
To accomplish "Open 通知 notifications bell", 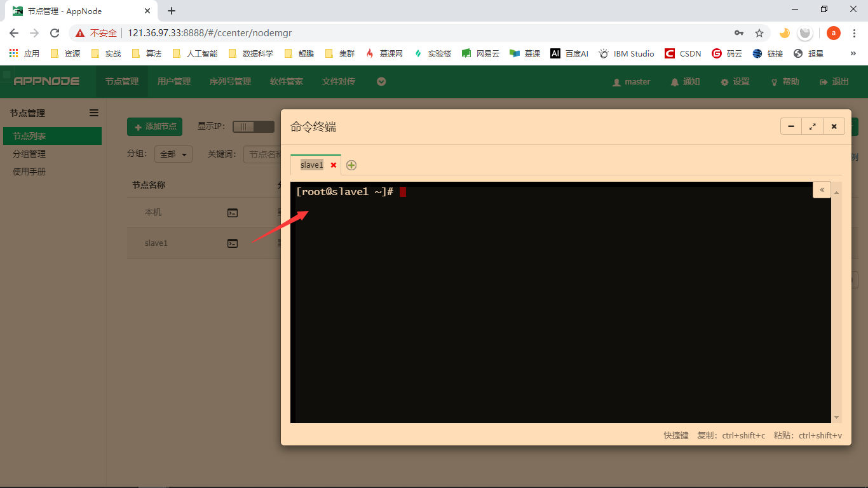I will point(685,82).
